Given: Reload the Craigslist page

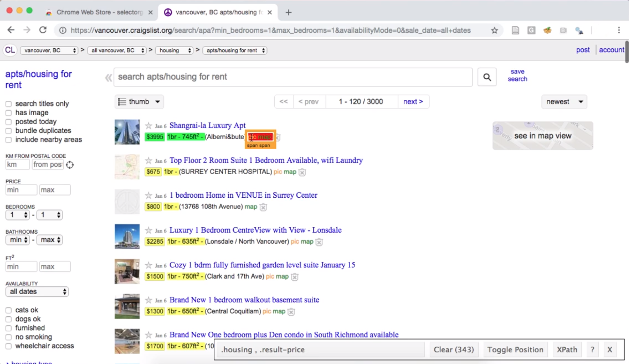Looking at the screenshot, I should pos(43,30).
